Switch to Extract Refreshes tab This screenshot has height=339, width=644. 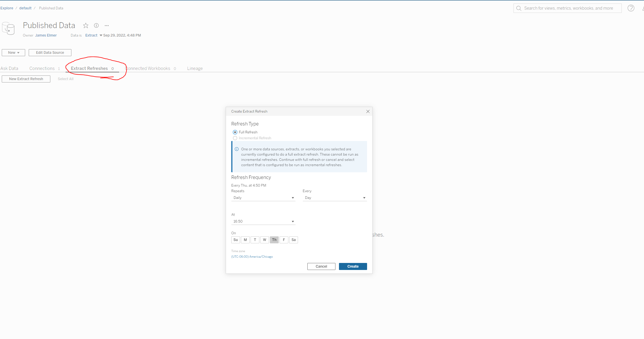[x=92, y=68]
